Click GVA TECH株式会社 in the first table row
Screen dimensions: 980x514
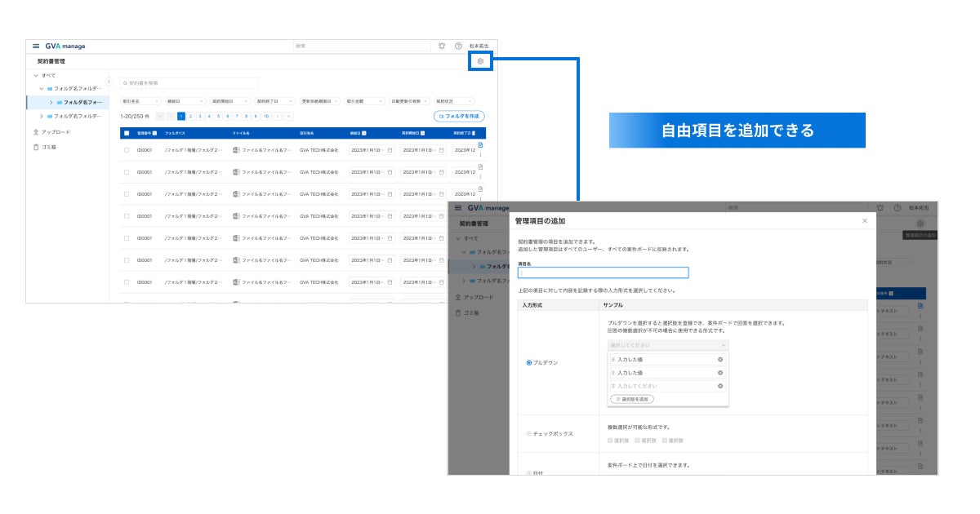tap(319, 150)
